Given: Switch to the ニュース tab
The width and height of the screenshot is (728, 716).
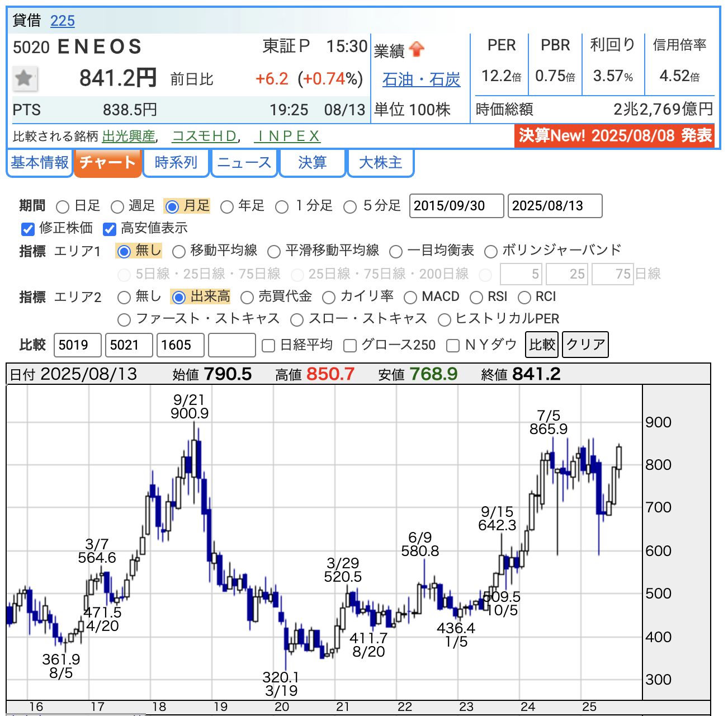Looking at the screenshot, I should pos(244,163).
